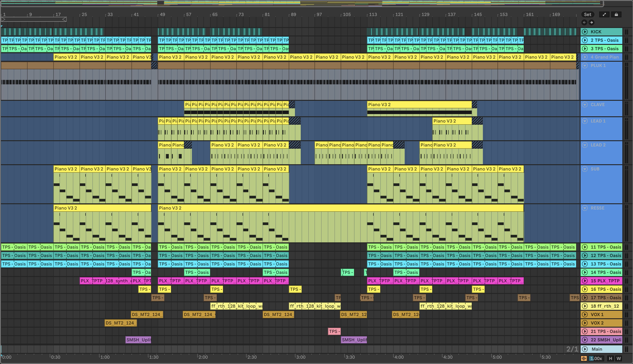Image resolution: width=633 pixels, height=364 pixels.
Task: Unfold the VOX 1 track
Action: (585, 315)
